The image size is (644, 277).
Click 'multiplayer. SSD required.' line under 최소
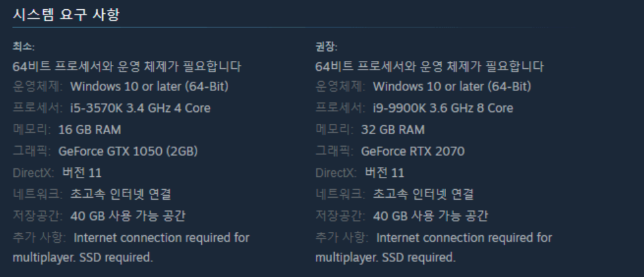coord(83,258)
